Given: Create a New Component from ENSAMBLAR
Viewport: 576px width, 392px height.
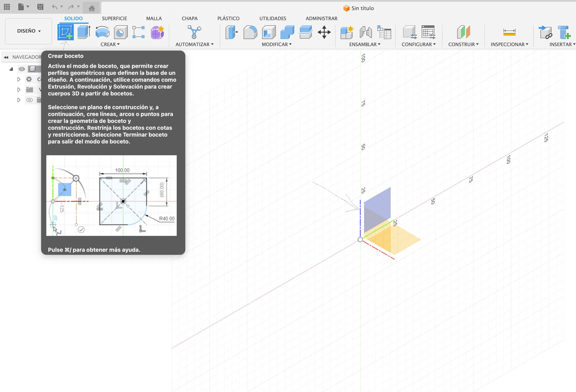Looking at the screenshot, I should pos(347,32).
